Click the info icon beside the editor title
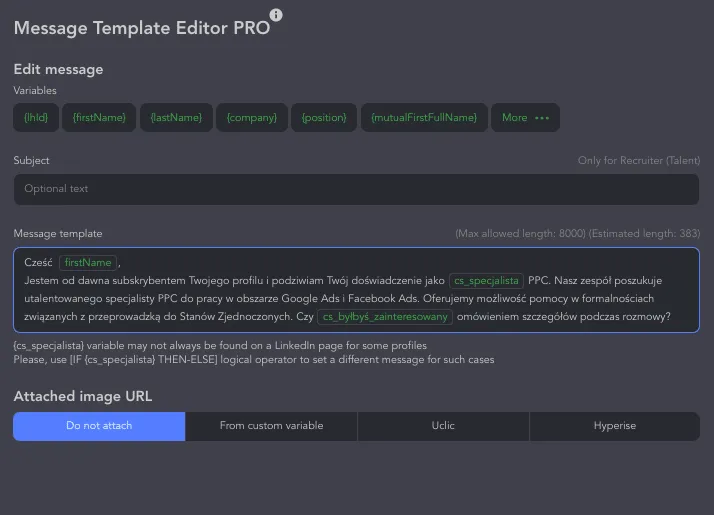 [276, 15]
